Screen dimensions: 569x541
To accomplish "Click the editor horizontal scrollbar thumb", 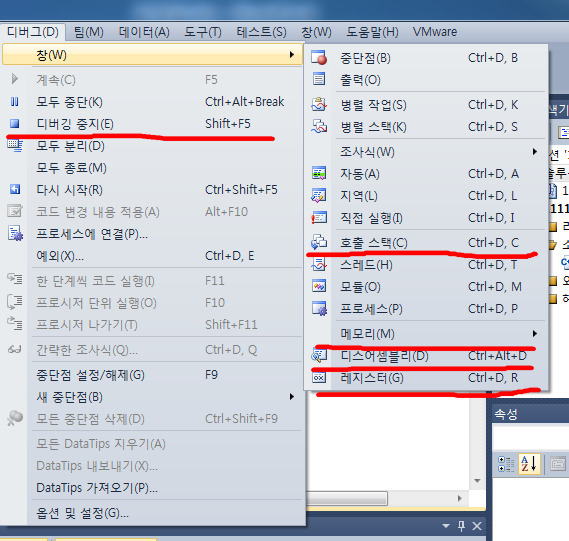I will coord(347,498).
